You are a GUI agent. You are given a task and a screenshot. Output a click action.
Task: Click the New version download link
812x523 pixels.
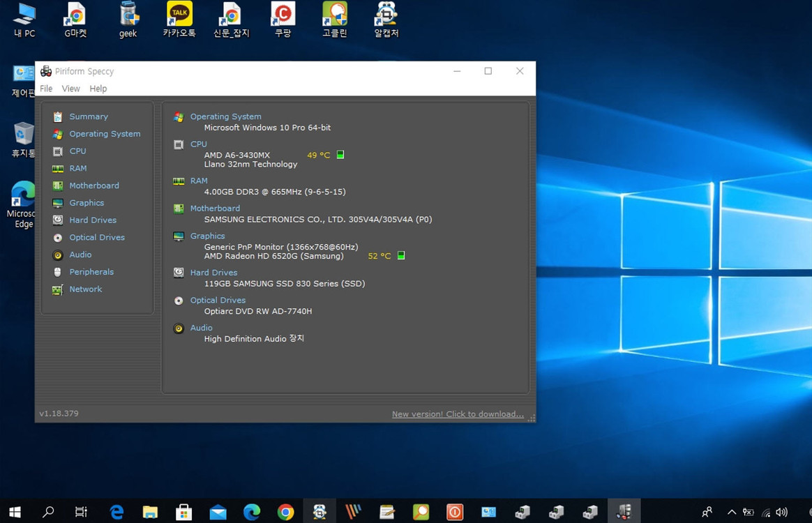click(458, 414)
